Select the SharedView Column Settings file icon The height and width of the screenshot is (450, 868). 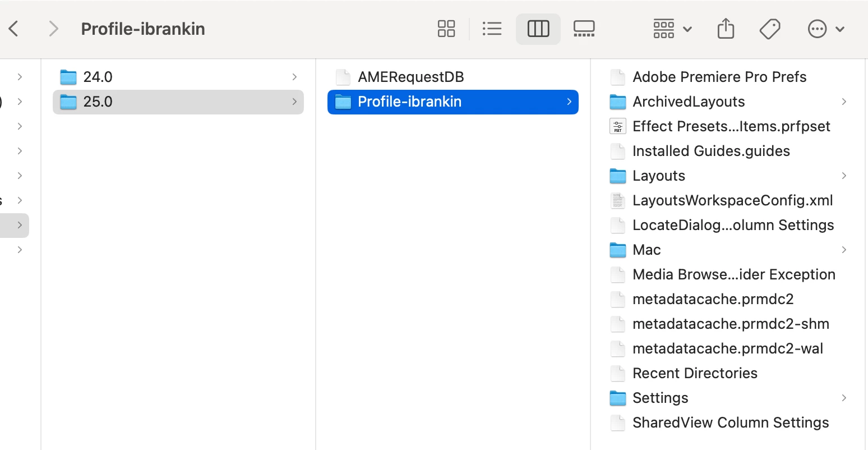[x=618, y=423]
